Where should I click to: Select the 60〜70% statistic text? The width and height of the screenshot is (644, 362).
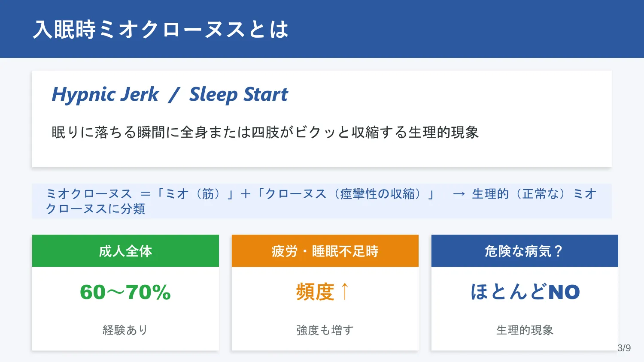(x=125, y=292)
